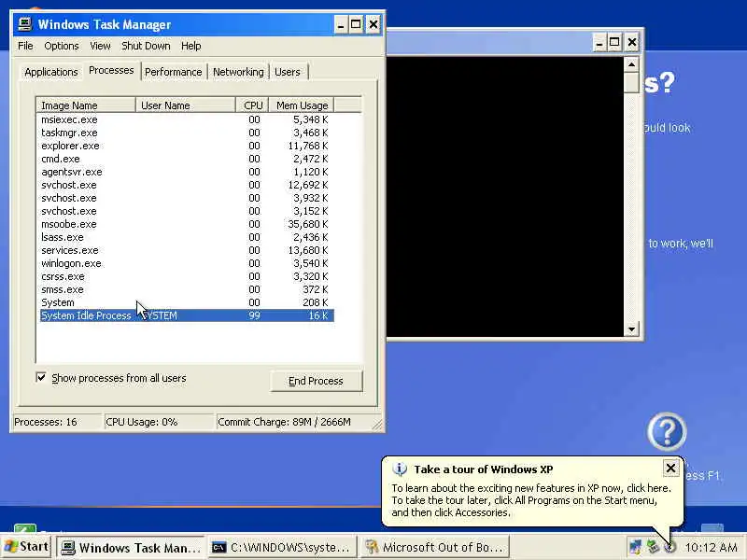747x560 pixels.
Task: Select svchost.exe using 12,692 K
Action: pyautogui.click(x=187, y=185)
